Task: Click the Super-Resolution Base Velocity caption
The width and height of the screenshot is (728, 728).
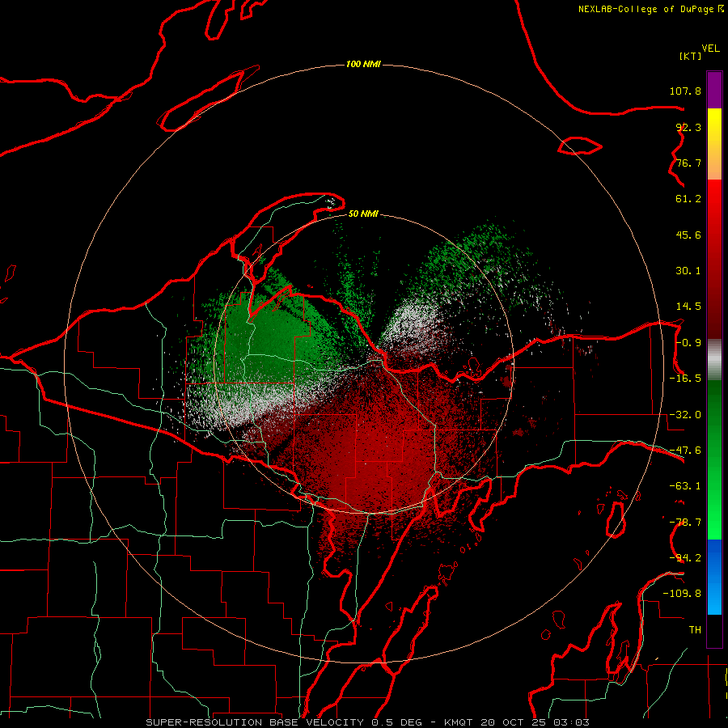Action: point(368,722)
